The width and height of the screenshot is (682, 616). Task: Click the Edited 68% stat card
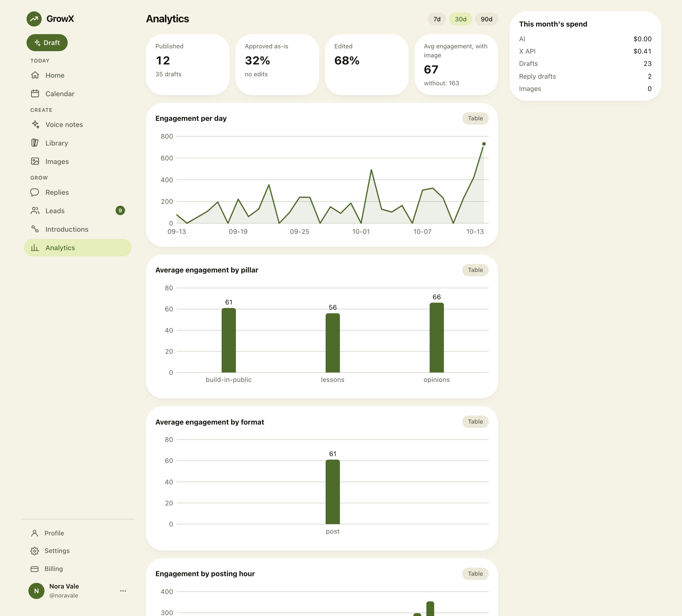click(367, 65)
